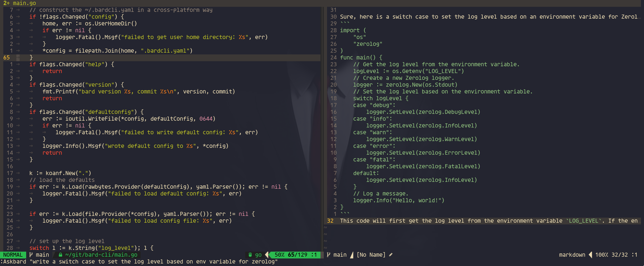644x266 pixels.
Task: Click the '50% 65/129 :1' position indicator
Action: (x=296, y=255)
